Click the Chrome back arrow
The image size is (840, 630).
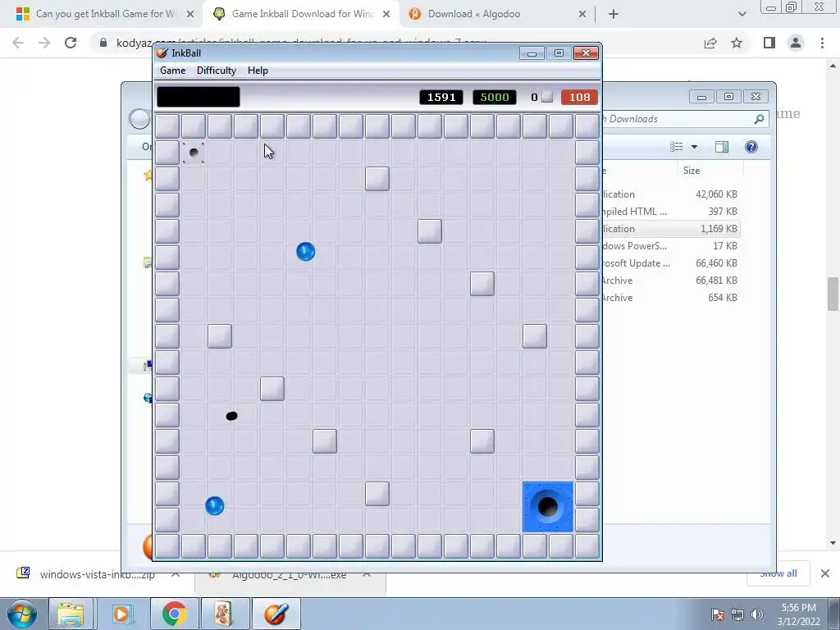point(18,43)
